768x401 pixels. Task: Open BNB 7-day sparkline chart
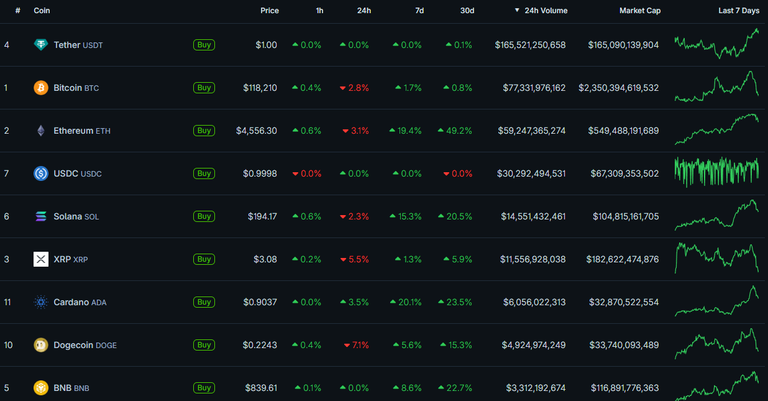[717, 386]
